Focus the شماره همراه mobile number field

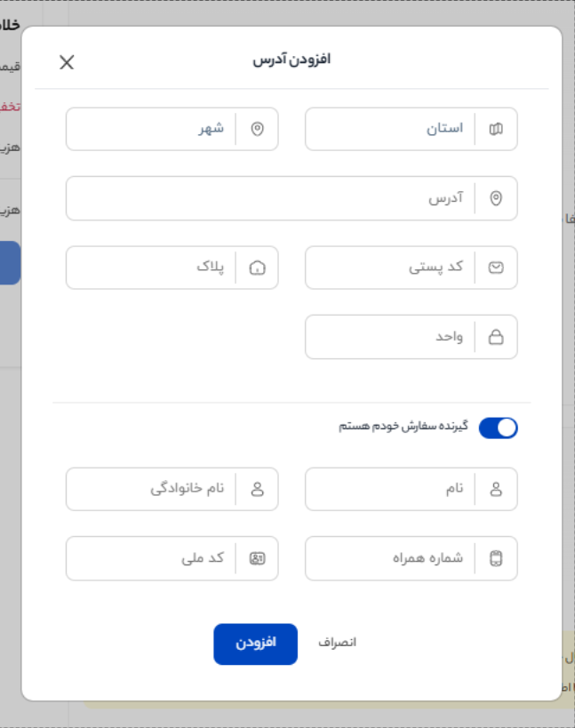pos(411,558)
